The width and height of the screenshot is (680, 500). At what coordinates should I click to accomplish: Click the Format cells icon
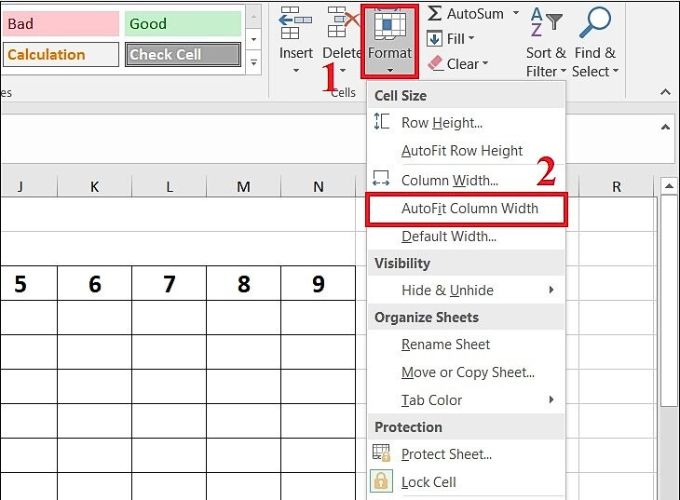(389, 25)
